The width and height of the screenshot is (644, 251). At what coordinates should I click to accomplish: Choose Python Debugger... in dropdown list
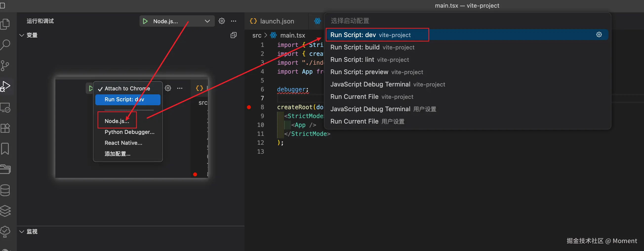tap(127, 132)
